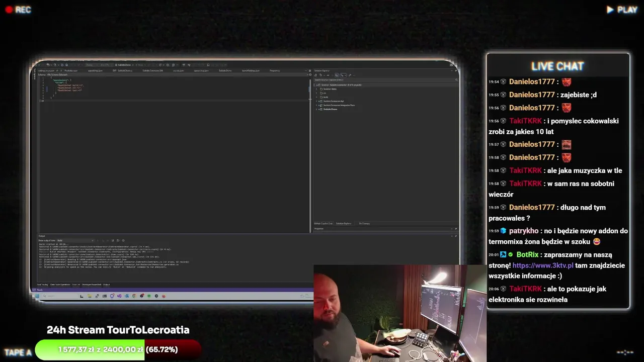Click the Undo icon in Visual Studio toolbar
Viewport: 644px width, 362px height.
(48, 65)
